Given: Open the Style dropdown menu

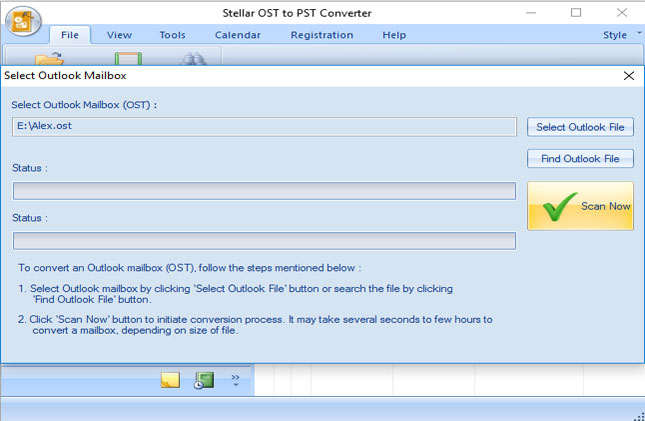Looking at the screenshot, I should click(x=619, y=35).
